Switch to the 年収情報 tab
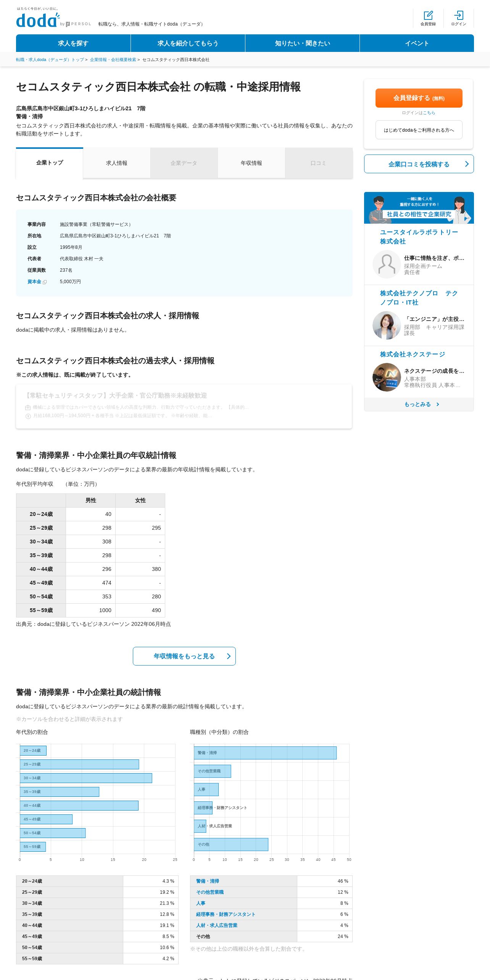Screen dimensions: 490x980 [x=251, y=163]
